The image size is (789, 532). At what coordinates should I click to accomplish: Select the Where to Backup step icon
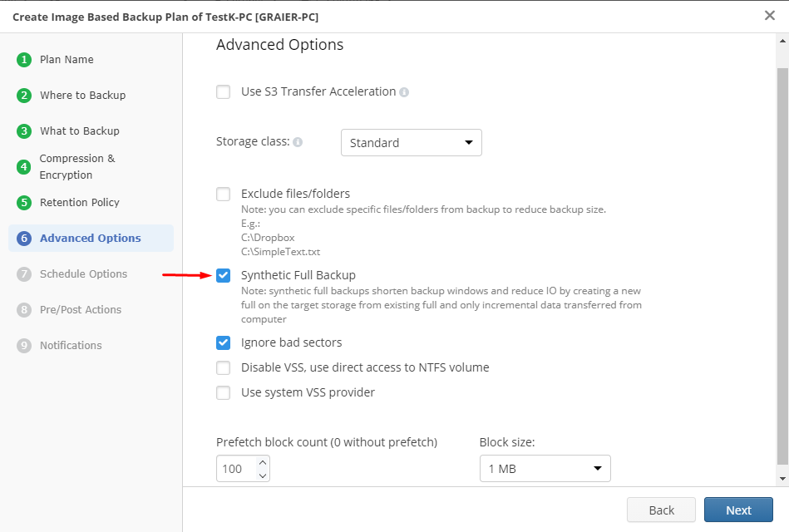point(23,96)
